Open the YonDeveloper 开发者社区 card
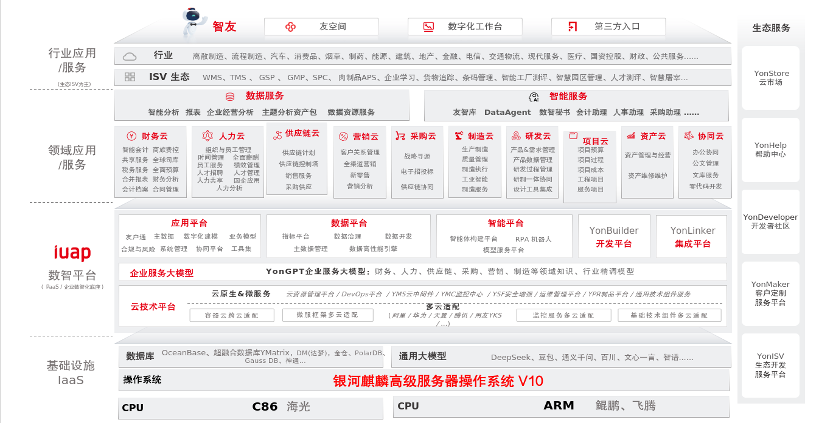834x424 pixels. pos(771,221)
